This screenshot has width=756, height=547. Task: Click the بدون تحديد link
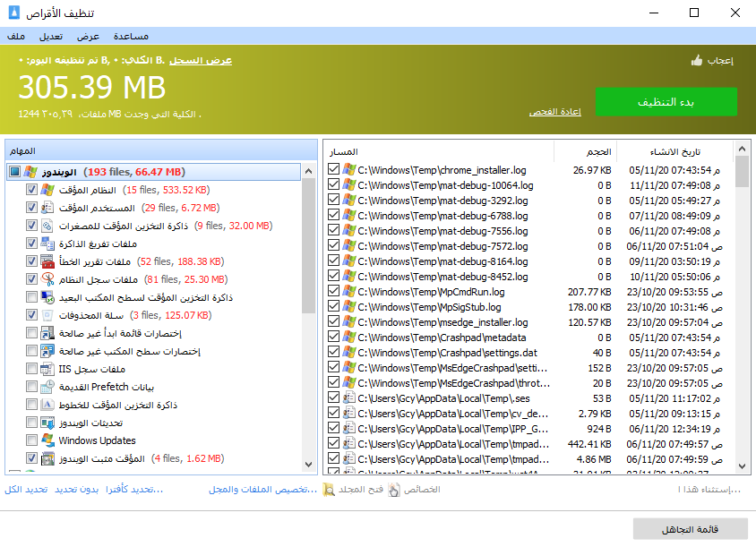pyautogui.click(x=77, y=490)
